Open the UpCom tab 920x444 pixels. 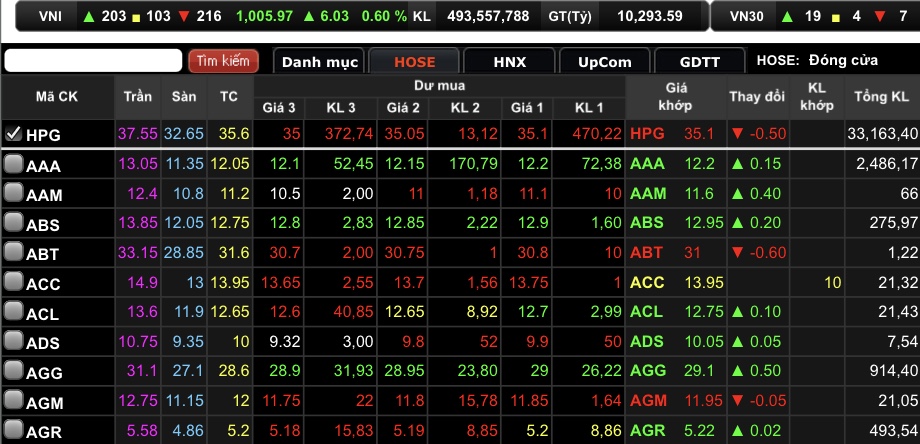pyautogui.click(x=604, y=62)
